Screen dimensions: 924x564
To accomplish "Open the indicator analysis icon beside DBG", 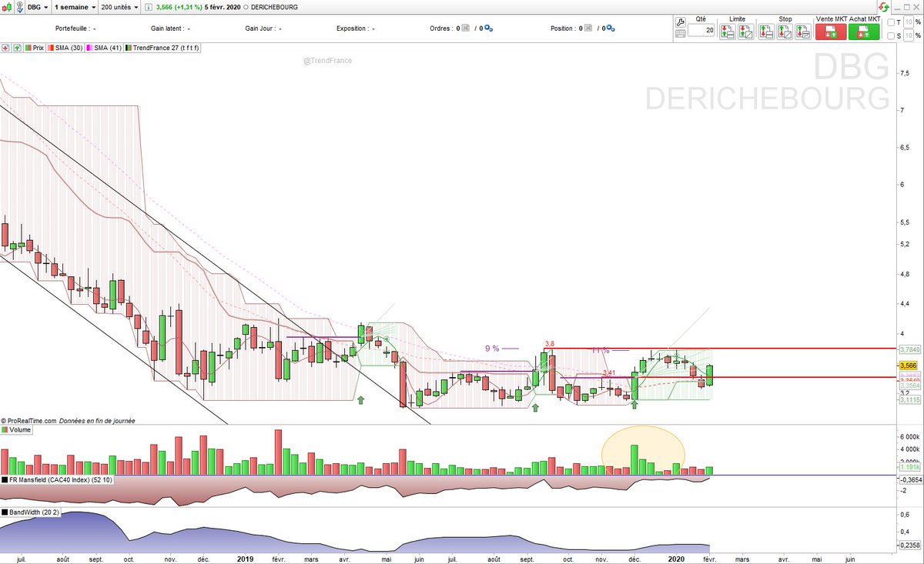I will (x=19, y=7).
